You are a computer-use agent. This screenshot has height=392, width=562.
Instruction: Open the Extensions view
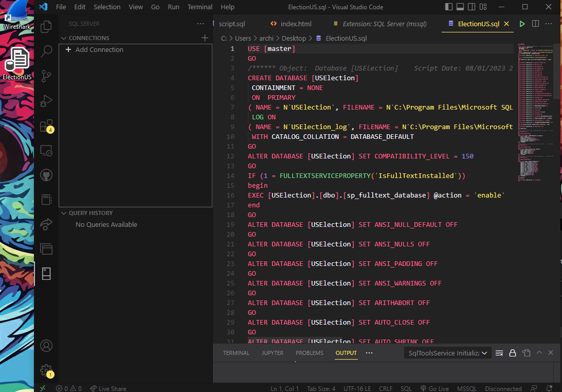pyautogui.click(x=46, y=126)
